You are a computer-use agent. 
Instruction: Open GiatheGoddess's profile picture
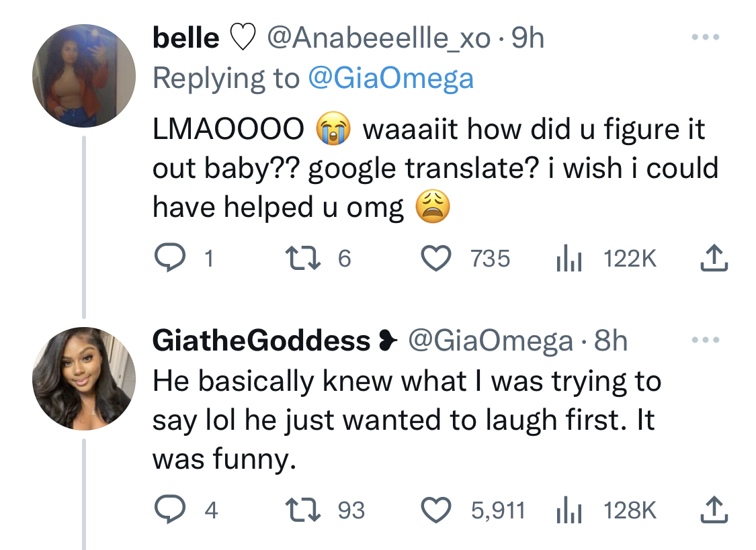[84, 379]
